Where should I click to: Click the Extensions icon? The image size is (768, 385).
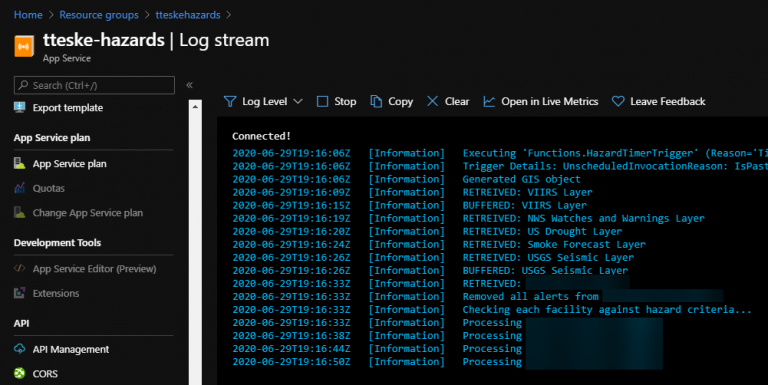[x=20, y=293]
